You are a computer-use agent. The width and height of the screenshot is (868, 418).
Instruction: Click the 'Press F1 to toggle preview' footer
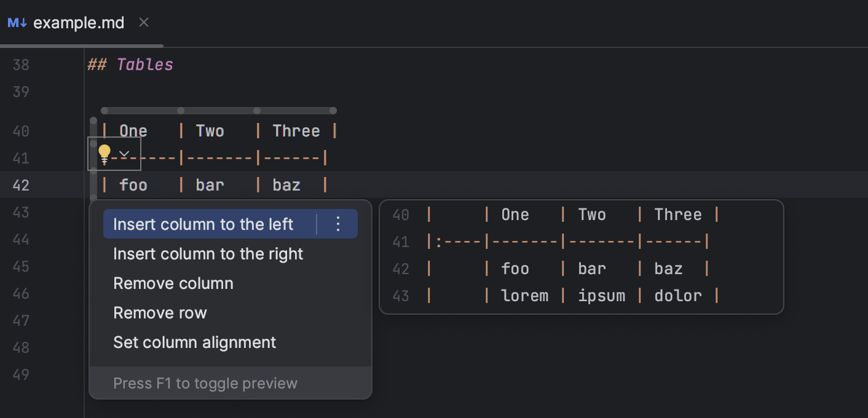click(205, 383)
